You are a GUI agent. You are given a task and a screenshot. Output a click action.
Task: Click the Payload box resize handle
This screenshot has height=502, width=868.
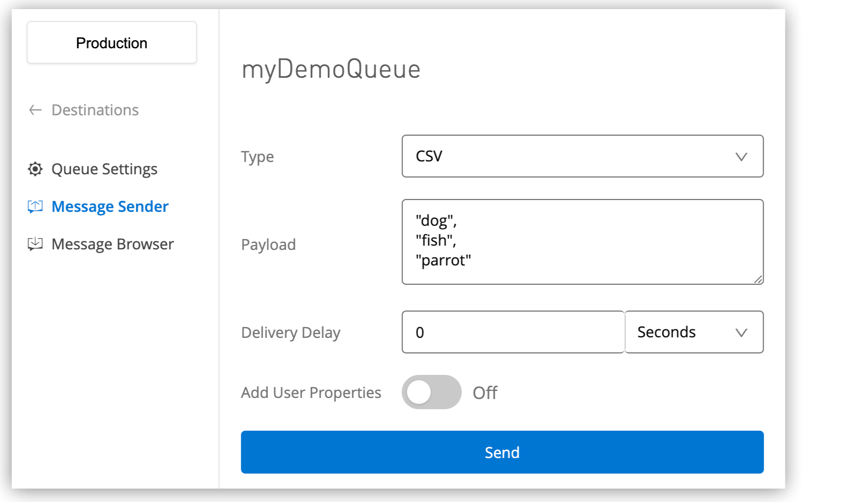pyautogui.click(x=758, y=279)
